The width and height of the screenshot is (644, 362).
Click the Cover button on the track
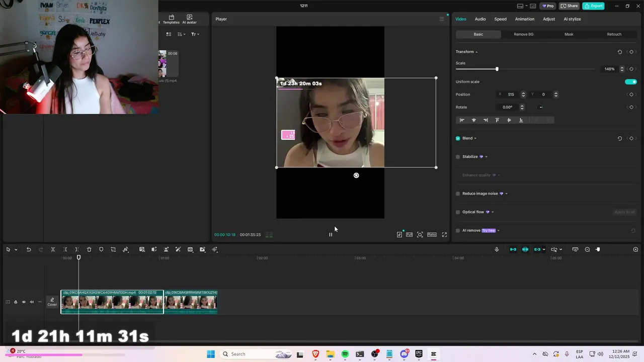[52, 302]
